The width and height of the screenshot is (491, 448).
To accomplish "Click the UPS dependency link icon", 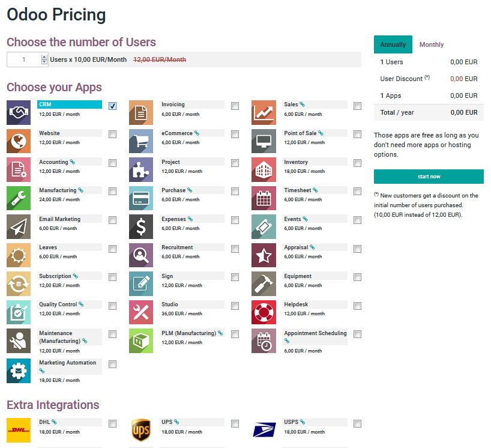I will 176,422.
